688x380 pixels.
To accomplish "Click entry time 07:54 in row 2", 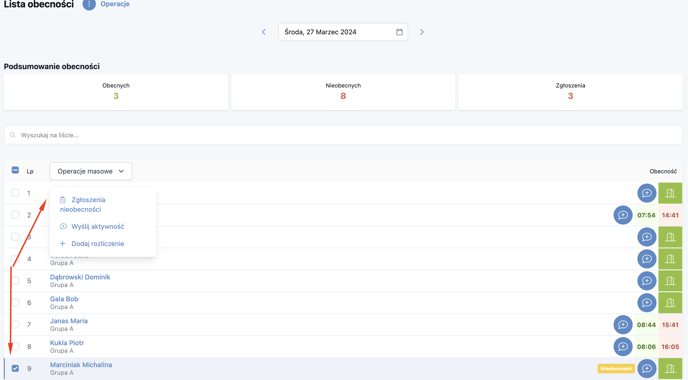I will point(646,215).
